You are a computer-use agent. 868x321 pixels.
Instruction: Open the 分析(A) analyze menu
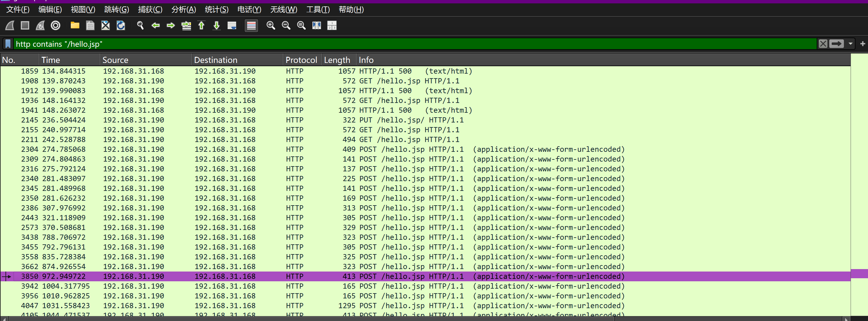183,9
